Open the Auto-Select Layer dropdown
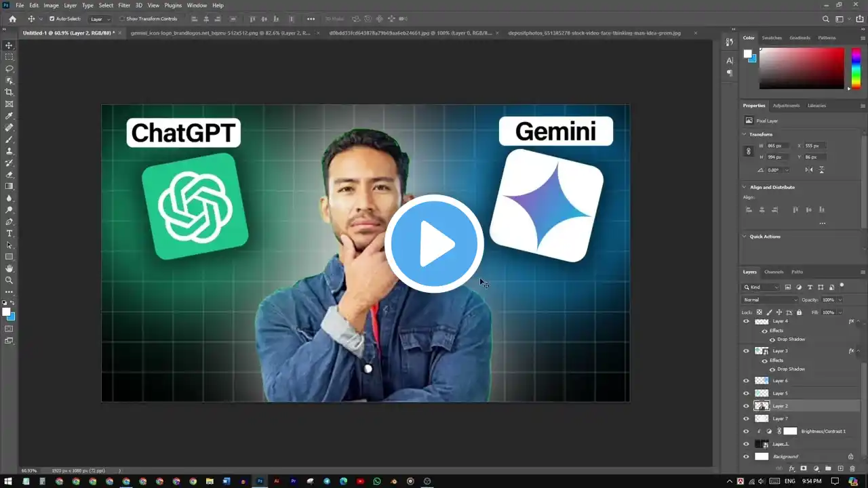The height and width of the screenshot is (488, 868). pyautogui.click(x=101, y=19)
